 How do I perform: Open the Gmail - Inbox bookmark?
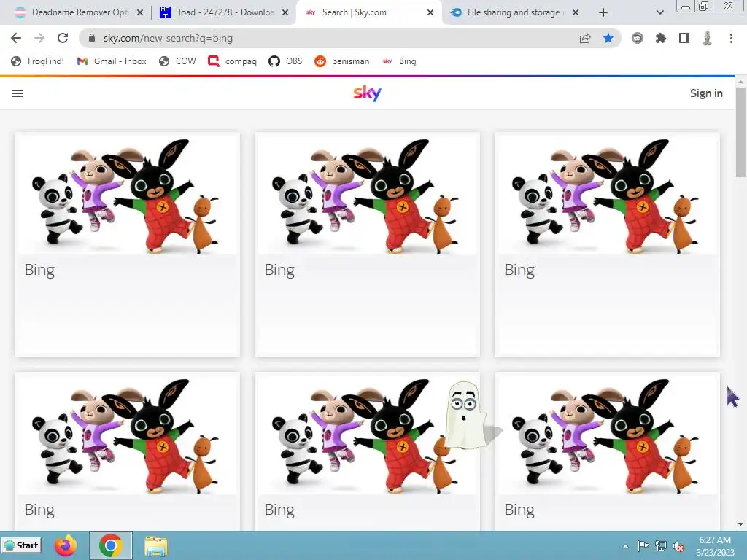[112, 61]
